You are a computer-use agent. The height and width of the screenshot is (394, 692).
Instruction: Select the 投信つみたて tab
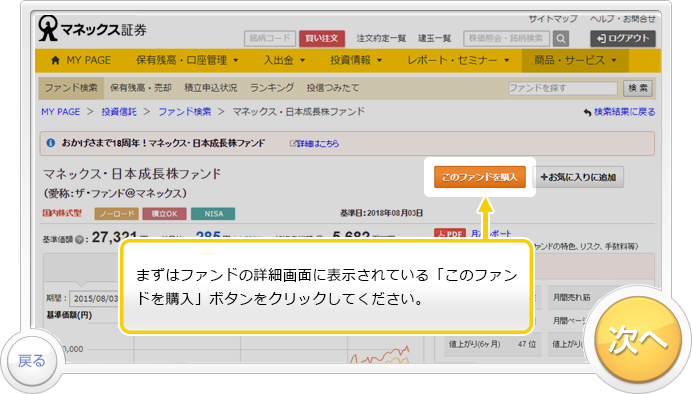click(x=333, y=88)
